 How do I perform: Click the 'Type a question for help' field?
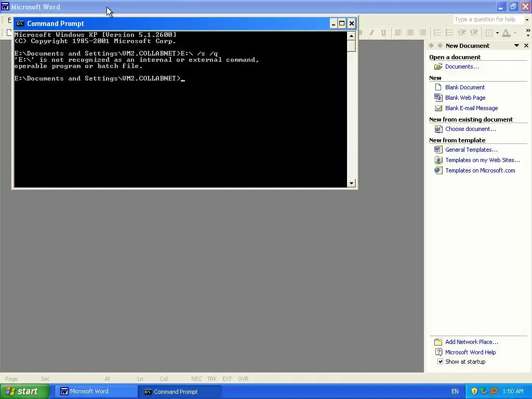pyautogui.click(x=488, y=20)
